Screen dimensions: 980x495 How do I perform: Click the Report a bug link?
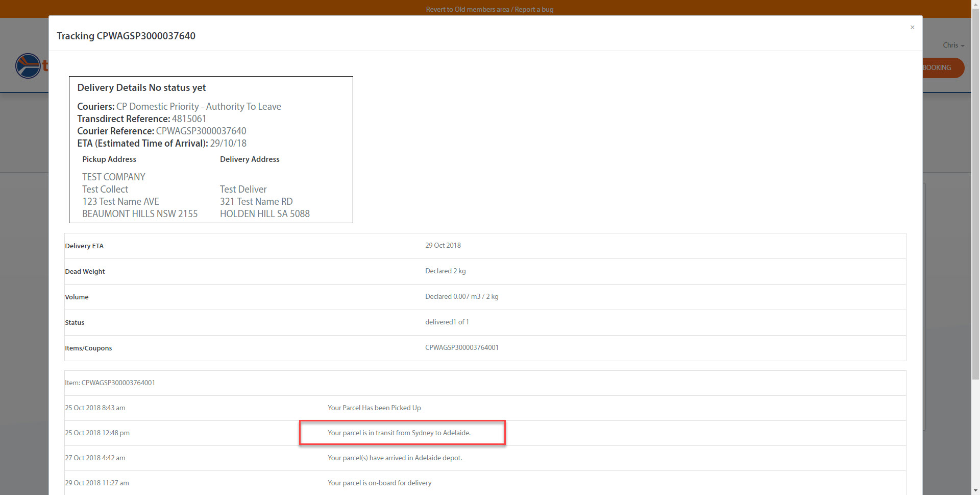tap(534, 9)
